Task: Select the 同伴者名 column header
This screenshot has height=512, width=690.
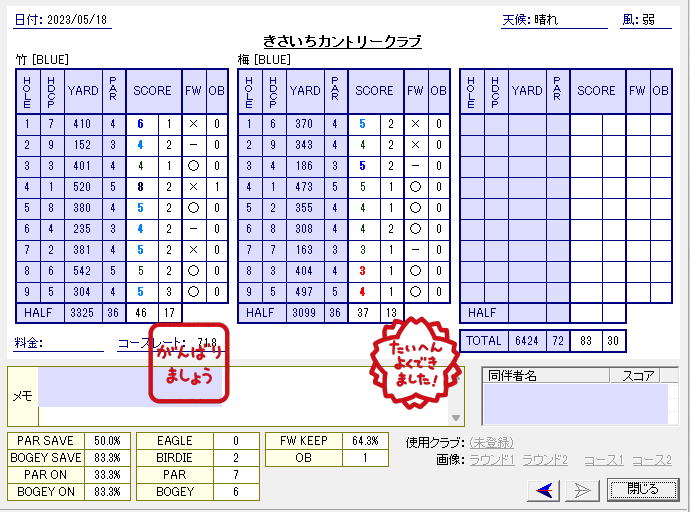Action: coord(546,376)
